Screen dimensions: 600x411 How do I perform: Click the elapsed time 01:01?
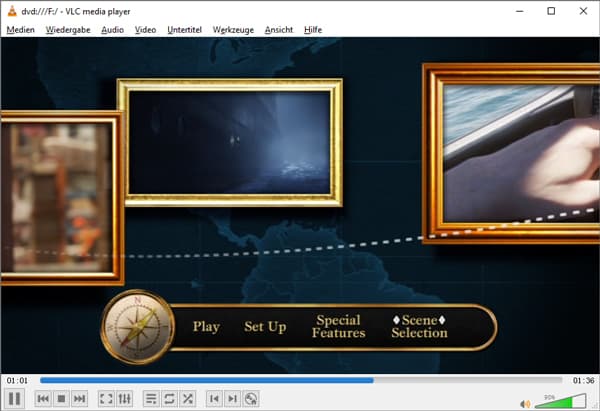coord(17,380)
